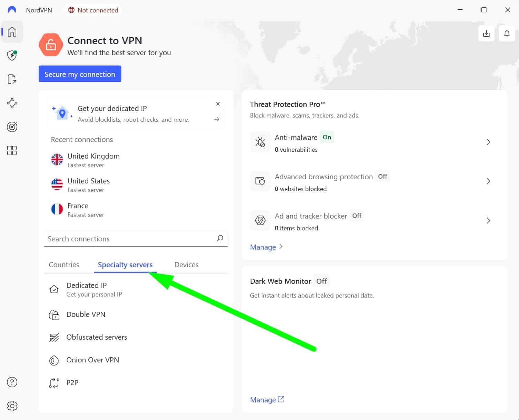Maximize the NordVPN window
The image size is (519, 420).
[x=484, y=10]
